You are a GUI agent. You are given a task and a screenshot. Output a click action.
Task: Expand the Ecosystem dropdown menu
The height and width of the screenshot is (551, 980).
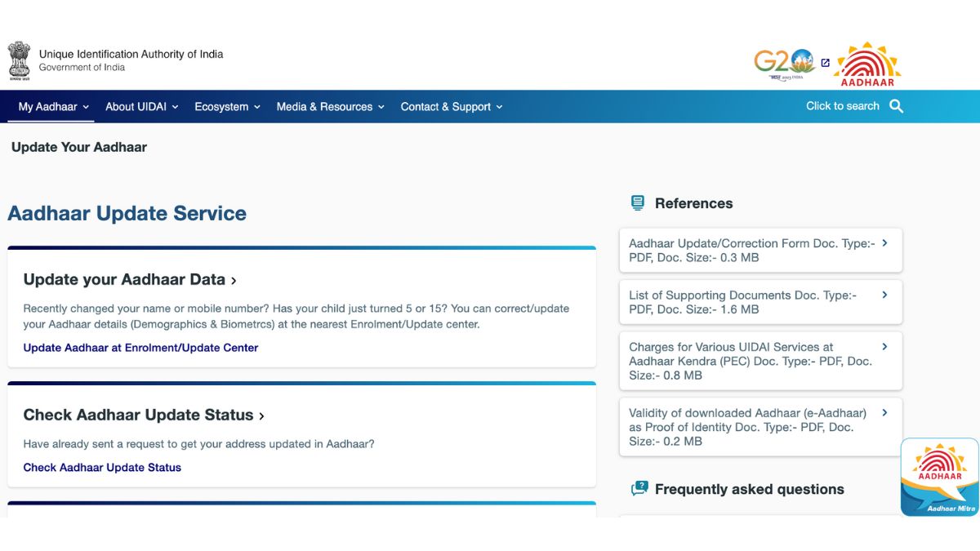[x=227, y=107]
